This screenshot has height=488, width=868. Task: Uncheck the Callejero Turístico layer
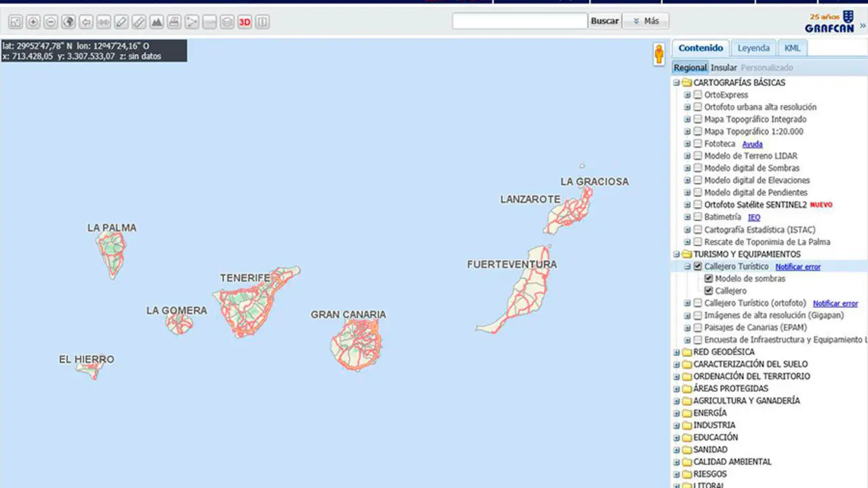[x=698, y=266]
